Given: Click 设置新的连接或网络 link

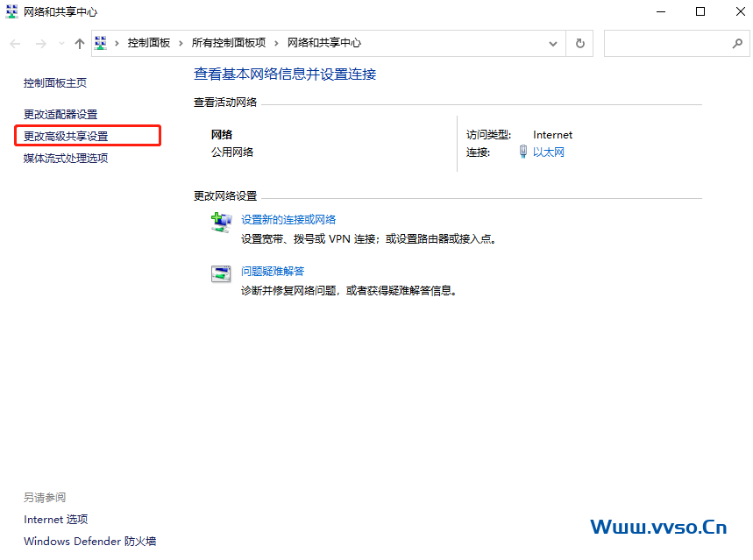Looking at the screenshot, I should (x=288, y=219).
